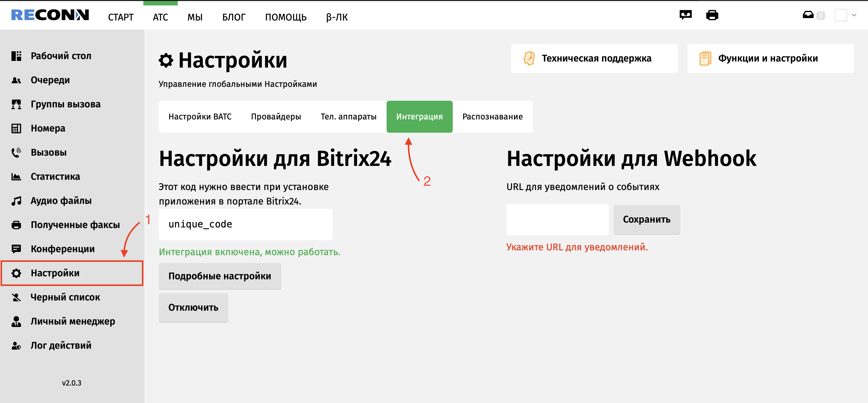This screenshot has height=403, width=868.
Task: Click Подробные настройки button
Action: 220,276
